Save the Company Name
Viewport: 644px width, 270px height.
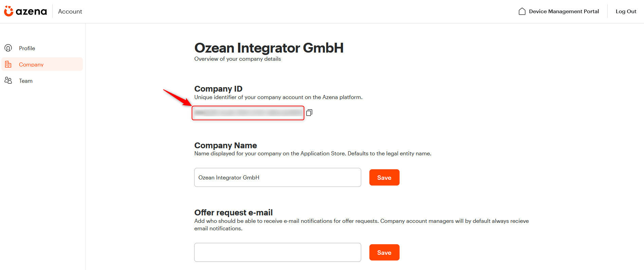(384, 177)
